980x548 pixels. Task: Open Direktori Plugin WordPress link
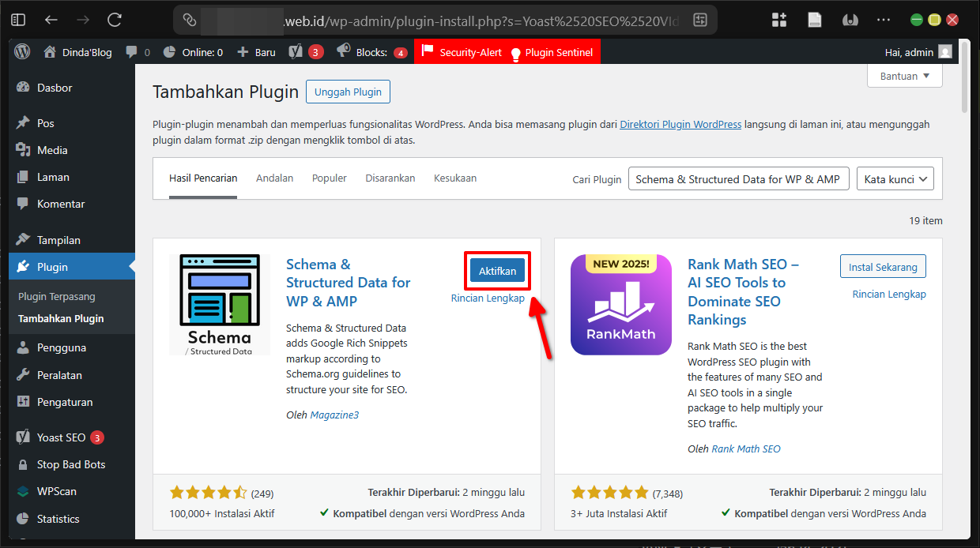(680, 125)
